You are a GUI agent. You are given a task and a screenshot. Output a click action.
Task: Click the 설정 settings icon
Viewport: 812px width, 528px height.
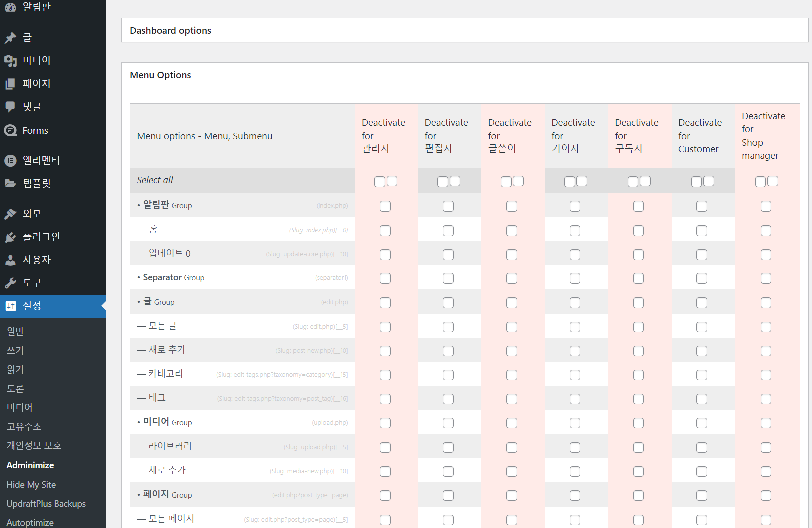[10, 306]
